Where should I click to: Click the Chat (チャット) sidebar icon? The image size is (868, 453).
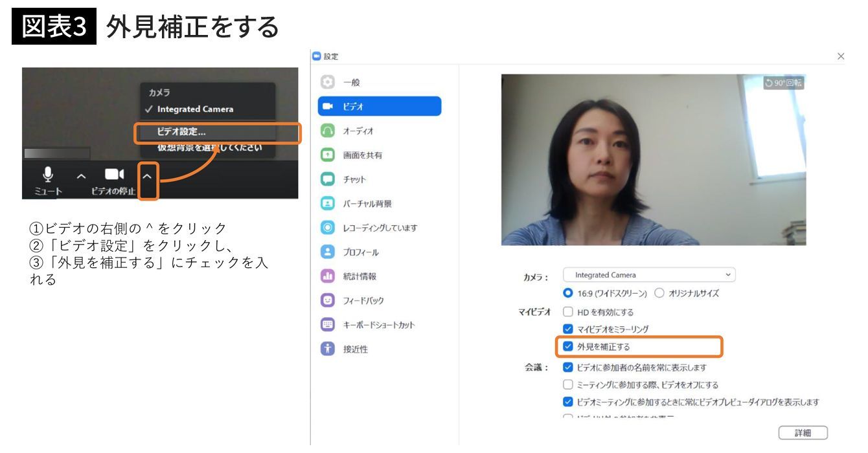coord(328,179)
